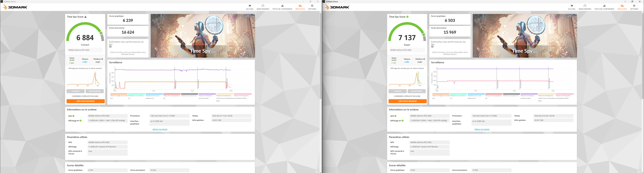Click 3DMark logo in right window

tap(337, 7)
